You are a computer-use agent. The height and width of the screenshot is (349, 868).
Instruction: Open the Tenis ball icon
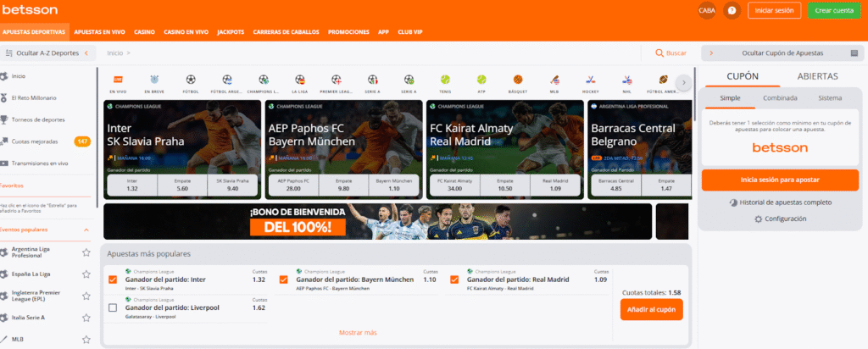pyautogui.click(x=445, y=80)
